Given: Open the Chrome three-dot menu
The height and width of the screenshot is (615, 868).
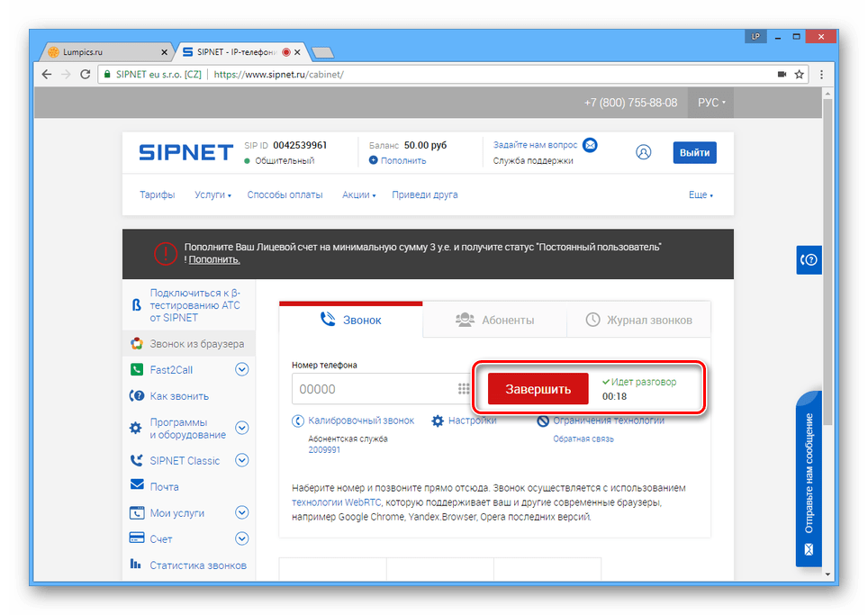Looking at the screenshot, I should tap(821, 74).
